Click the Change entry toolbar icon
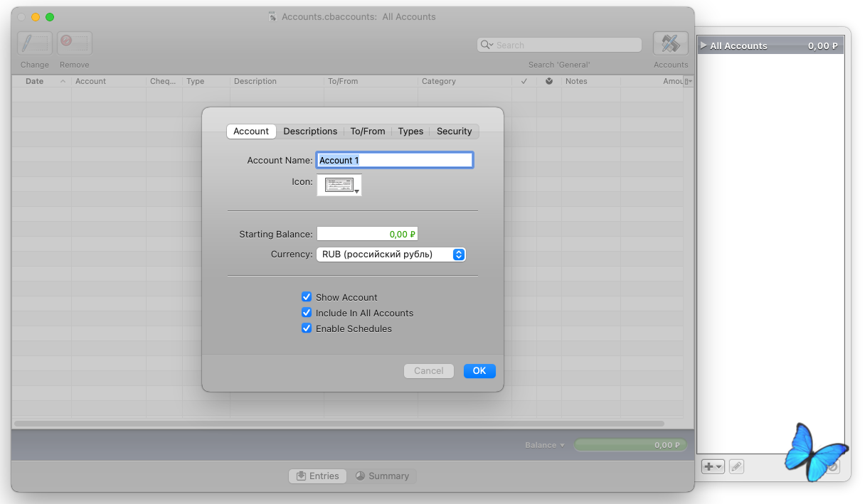 pos(35,43)
